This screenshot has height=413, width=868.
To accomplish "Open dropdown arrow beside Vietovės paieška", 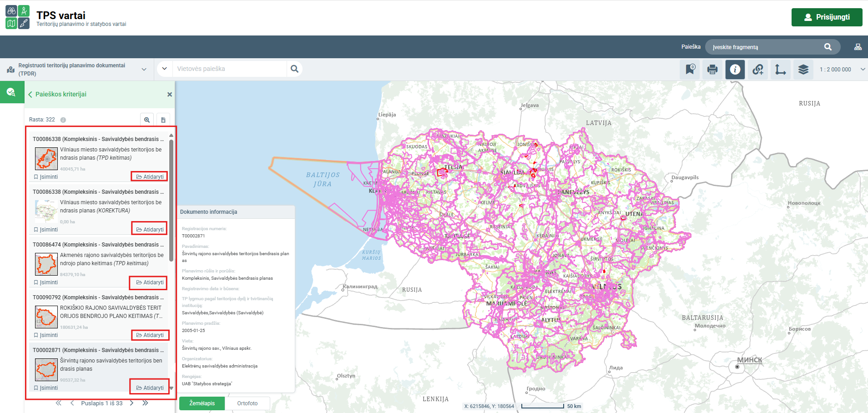I will pos(165,69).
